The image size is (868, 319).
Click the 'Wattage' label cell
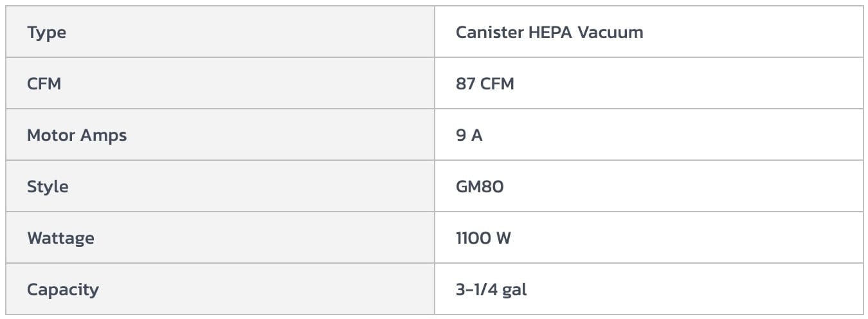click(x=60, y=238)
